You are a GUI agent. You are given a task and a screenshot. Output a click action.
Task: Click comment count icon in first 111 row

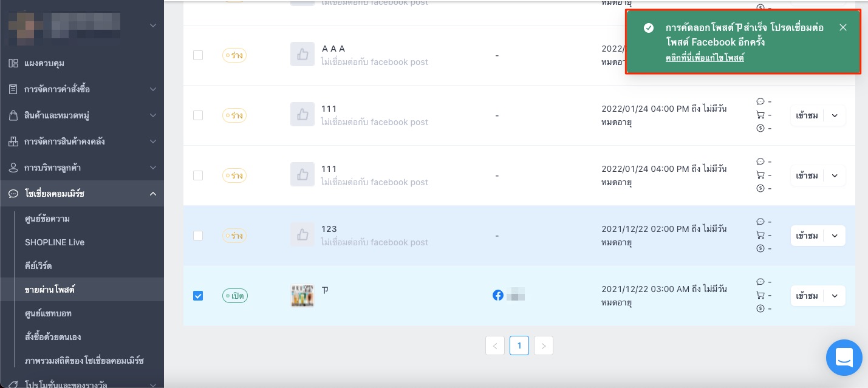pos(760,101)
